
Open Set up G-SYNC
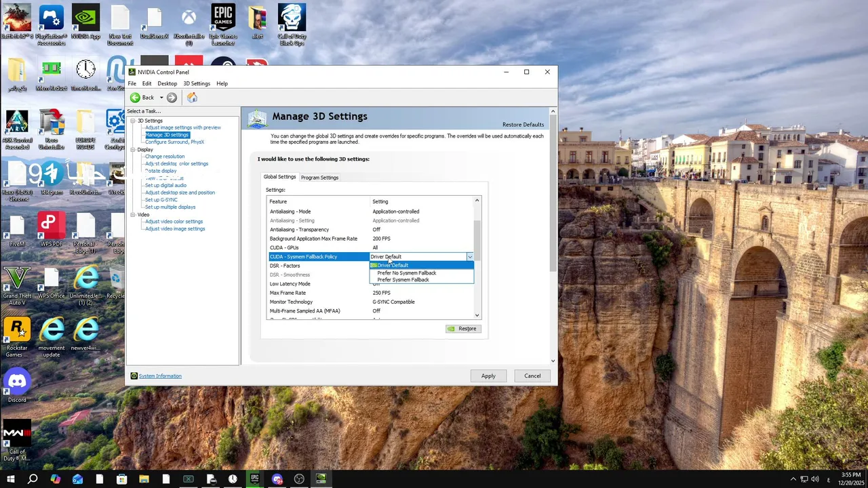161,200
